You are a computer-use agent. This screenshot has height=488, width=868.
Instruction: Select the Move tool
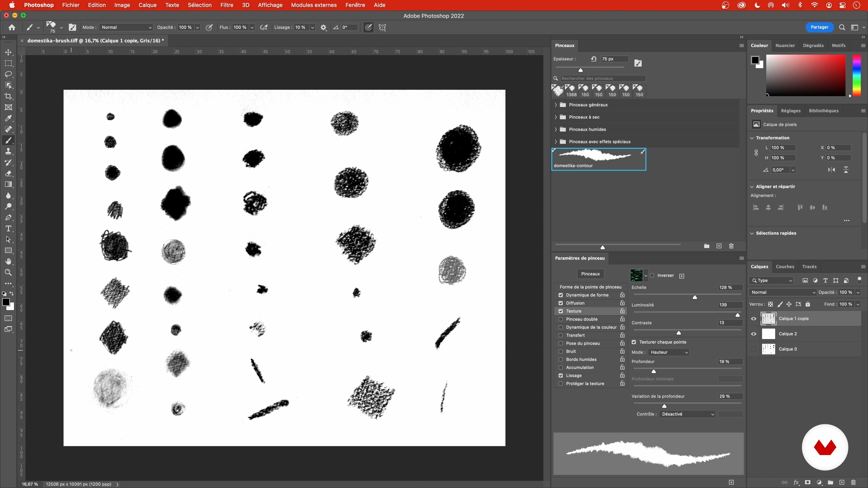pyautogui.click(x=8, y=52)
